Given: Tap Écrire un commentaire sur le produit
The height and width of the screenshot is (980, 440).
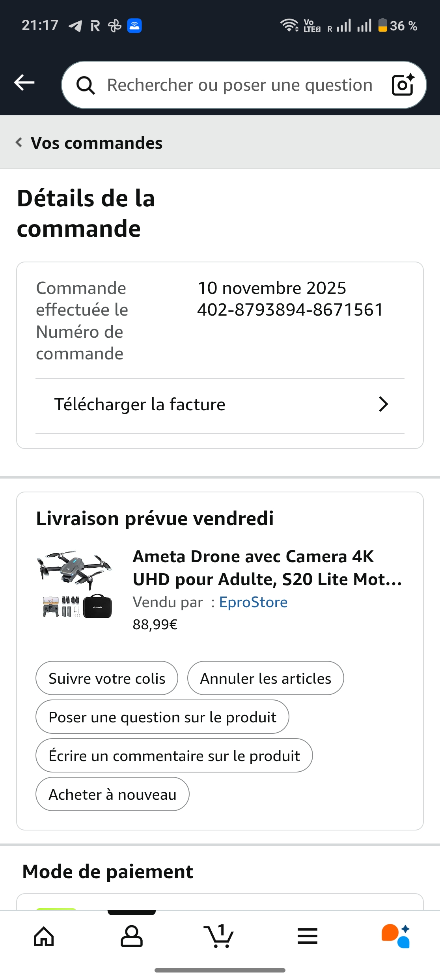Looking at the screenshot, I should (x=174, y=756).
